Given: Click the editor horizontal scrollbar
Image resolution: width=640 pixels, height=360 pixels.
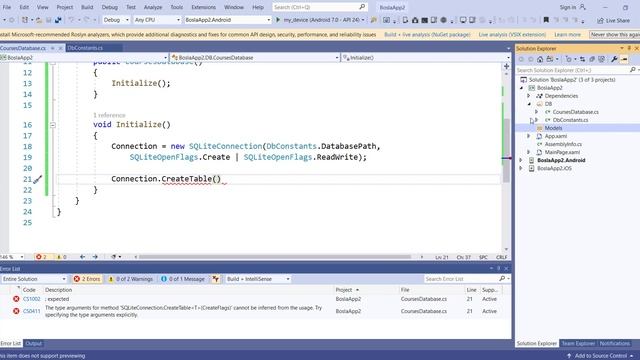Looking at the screenshot, I should click(276, 257).
